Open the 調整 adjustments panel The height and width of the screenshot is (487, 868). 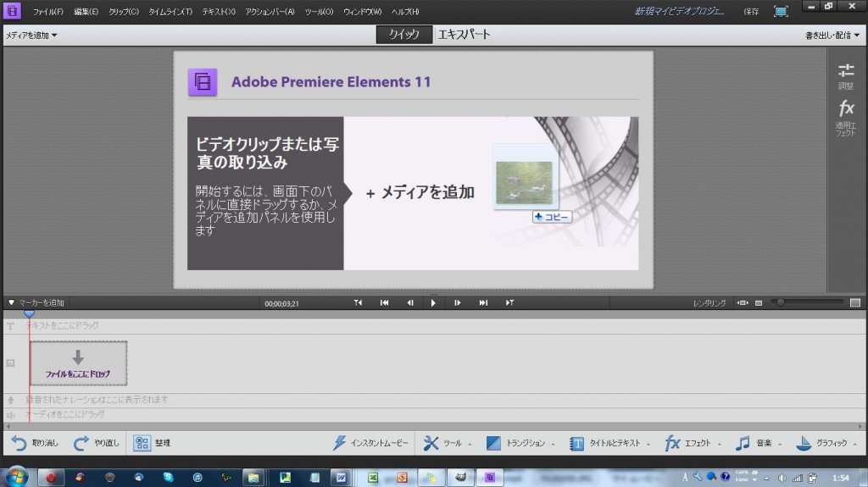tap(846, 76)
